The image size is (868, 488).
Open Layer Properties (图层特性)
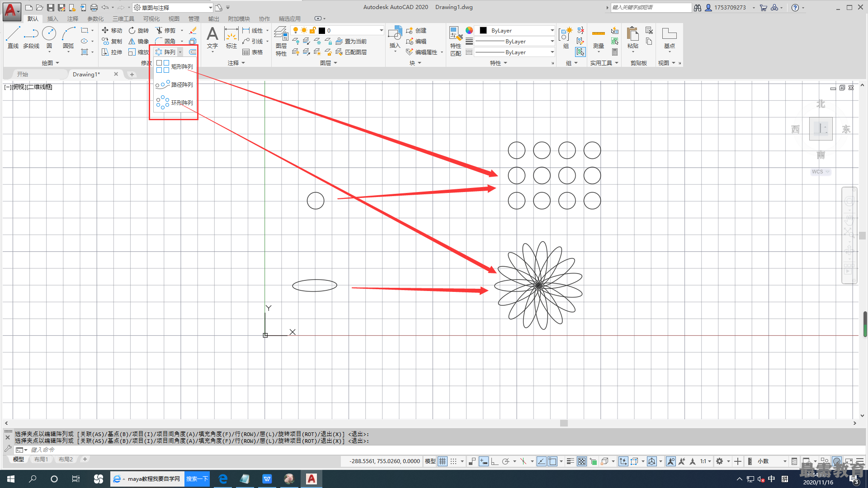(281, 41)
